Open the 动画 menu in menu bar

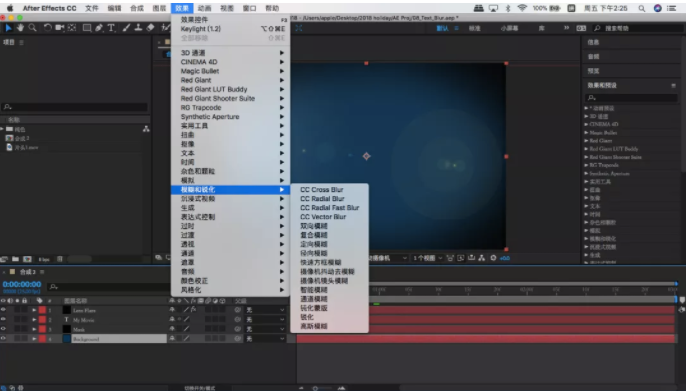pyautogui.click(x=204, y=8)
